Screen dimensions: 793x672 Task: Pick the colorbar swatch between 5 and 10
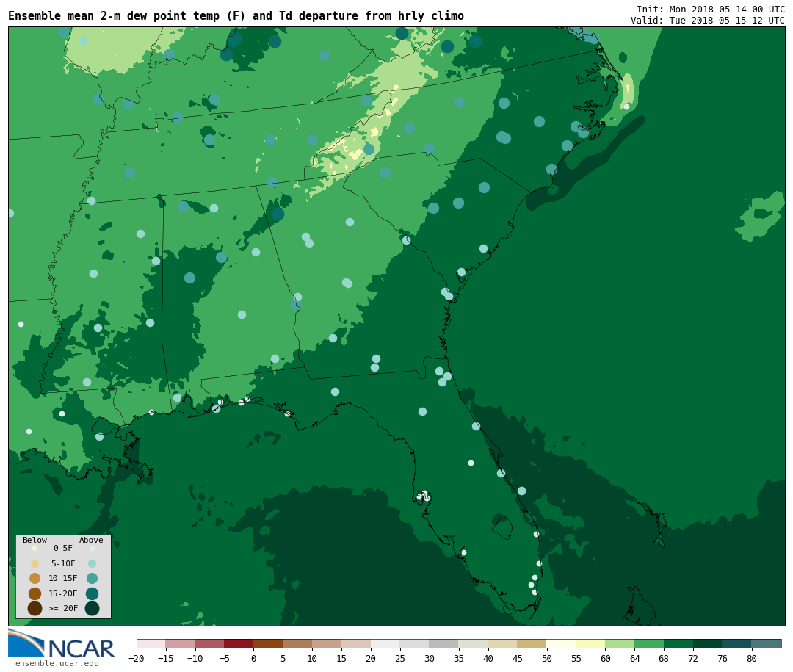(297, 643)
